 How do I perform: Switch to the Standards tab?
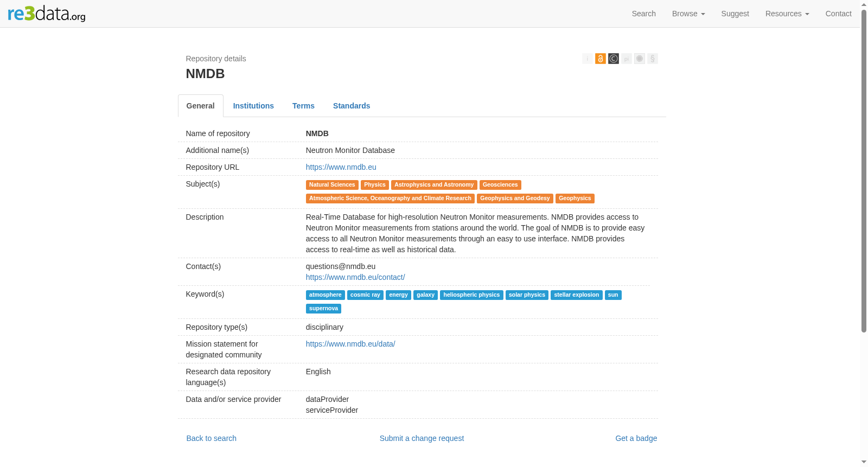(352, 106)
